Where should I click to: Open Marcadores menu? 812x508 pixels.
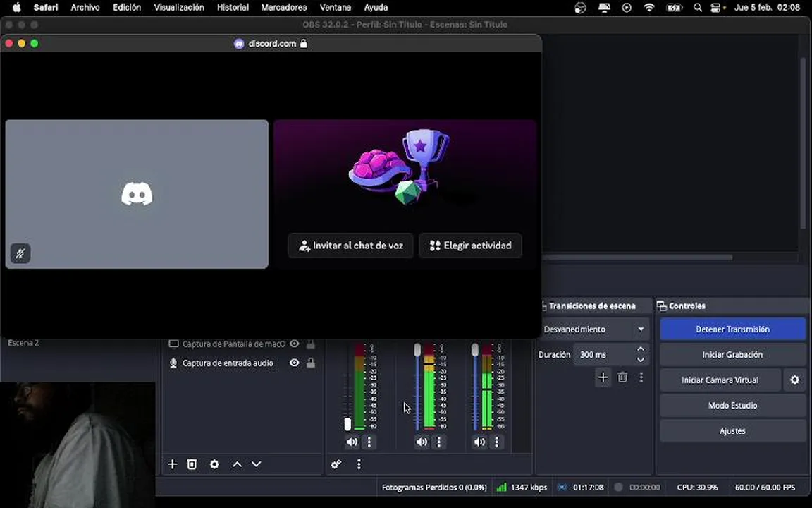coord(284,8)
